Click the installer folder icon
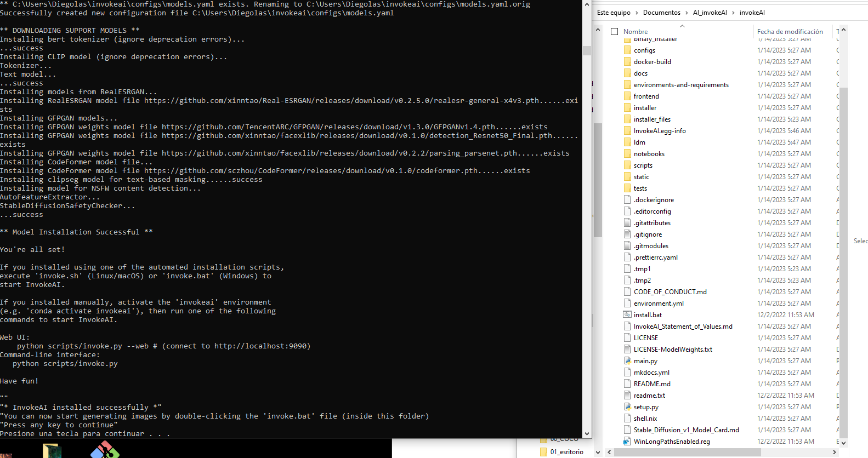 tap(627, 108)
